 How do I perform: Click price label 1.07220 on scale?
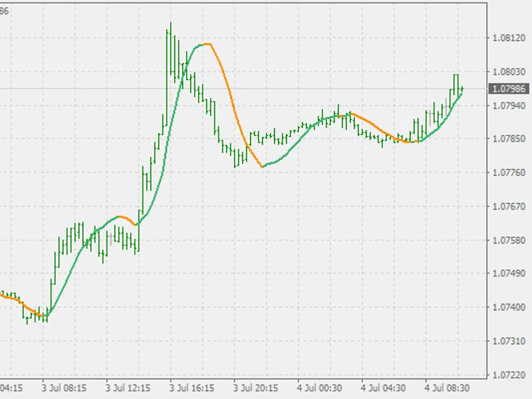(509, 375)
